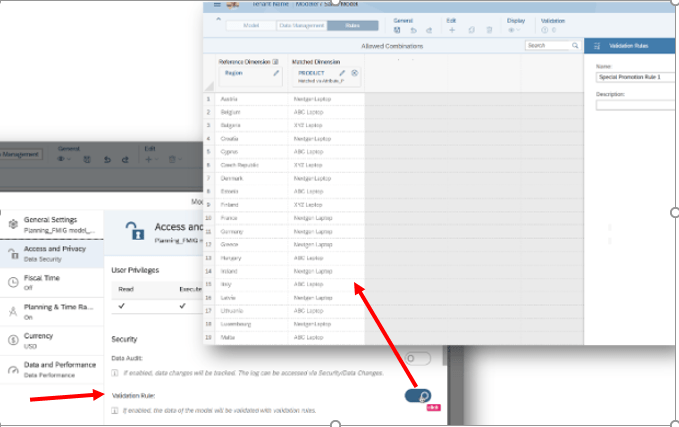The image size is (679, 427).
Task: Enable the Validation Rule toggle
Action: coord(417,396)
